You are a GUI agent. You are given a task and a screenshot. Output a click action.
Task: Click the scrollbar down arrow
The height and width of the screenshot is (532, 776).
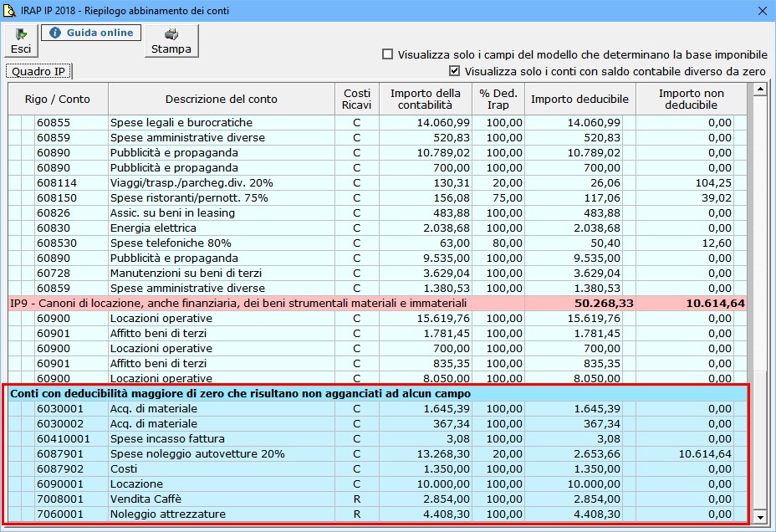click(759, 518)
